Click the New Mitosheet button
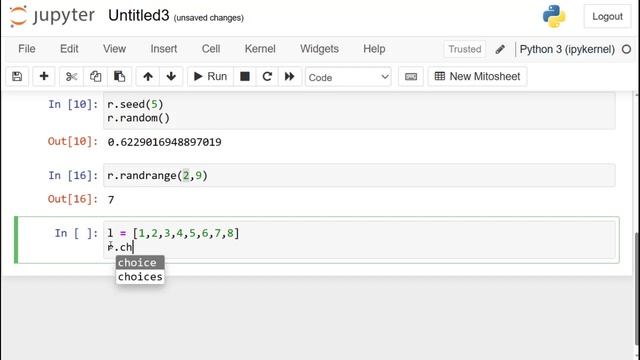 477,76
